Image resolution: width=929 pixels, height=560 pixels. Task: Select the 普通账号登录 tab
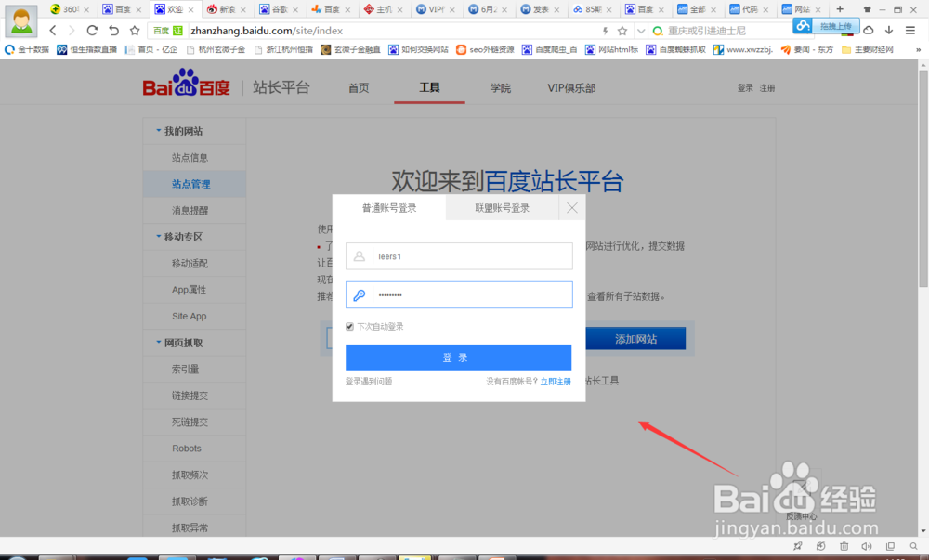[x=389, y=208]
